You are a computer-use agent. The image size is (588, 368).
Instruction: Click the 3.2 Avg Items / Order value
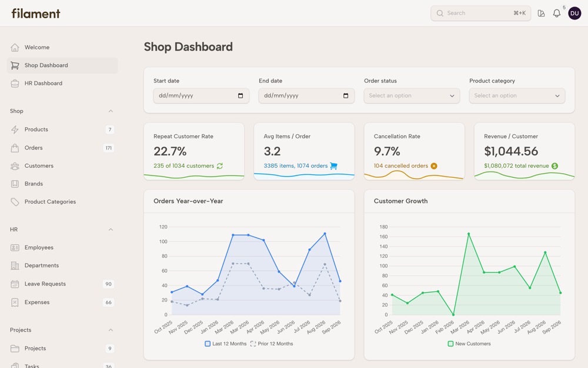pyautogui.click(x=272, y=151)
